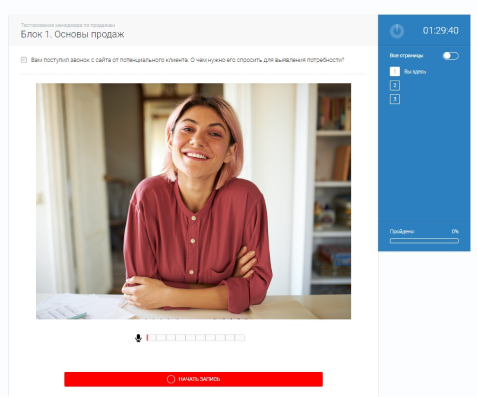
Task: Start recording with 'НАЧАТЬ ЗАПИСЬ' button
Action: (193, 379)
